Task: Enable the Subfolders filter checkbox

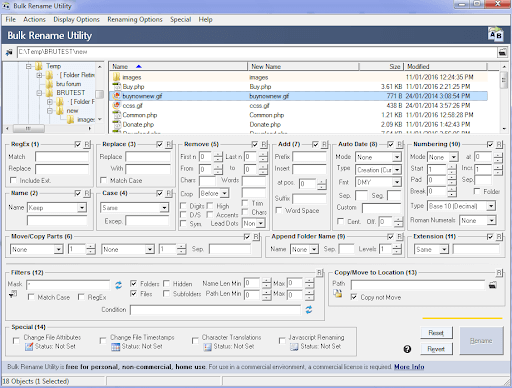Action: coord(166,294)
